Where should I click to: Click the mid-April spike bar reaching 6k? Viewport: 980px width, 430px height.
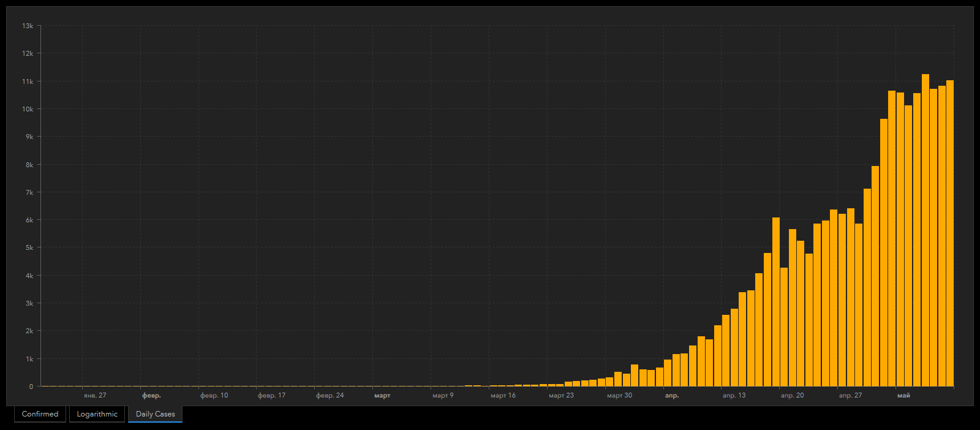775,302
